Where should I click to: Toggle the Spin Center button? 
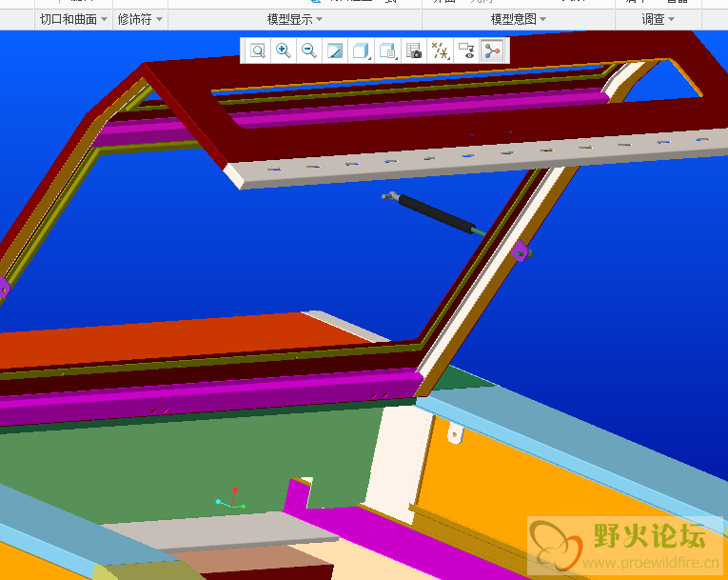492,51
